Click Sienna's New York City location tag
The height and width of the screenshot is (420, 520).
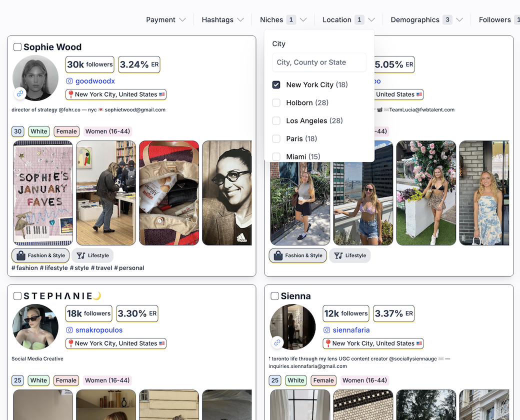[x=373, y=343]
